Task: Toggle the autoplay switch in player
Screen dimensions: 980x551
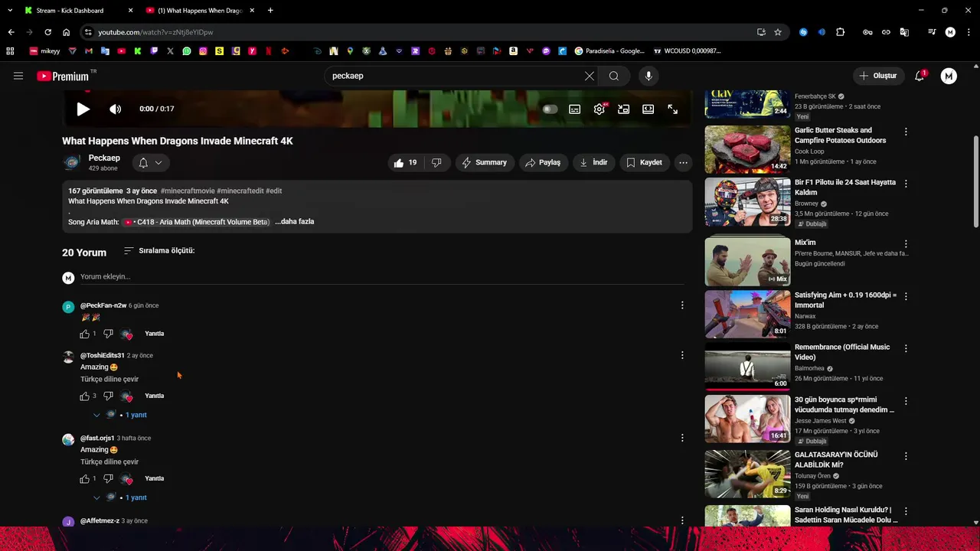Action: [x=550, y=109]
